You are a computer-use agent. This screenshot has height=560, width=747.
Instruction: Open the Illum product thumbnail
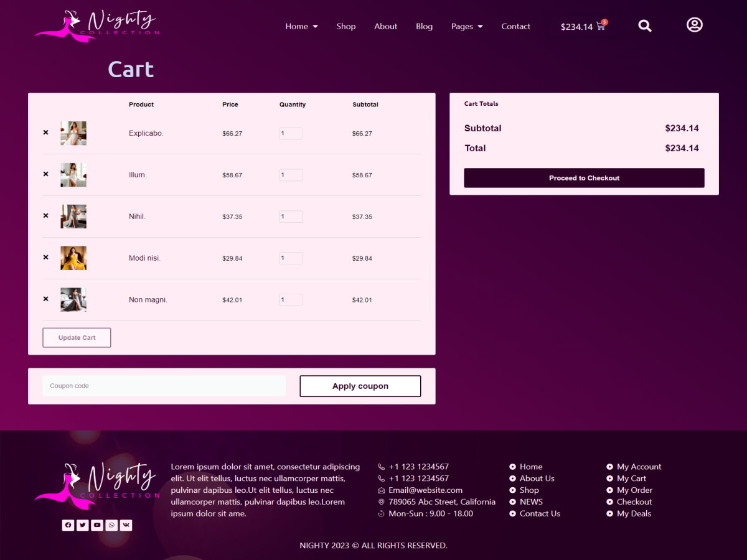(73, 175)
